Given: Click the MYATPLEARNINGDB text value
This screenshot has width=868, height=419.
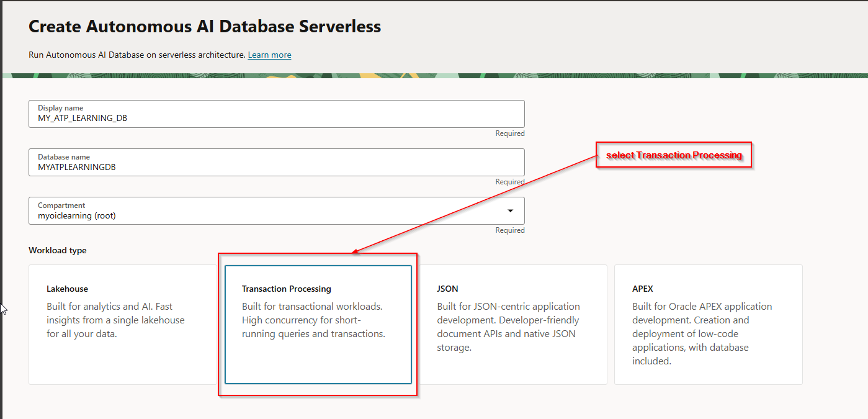Looking at the screenshot, I should 77,167.
